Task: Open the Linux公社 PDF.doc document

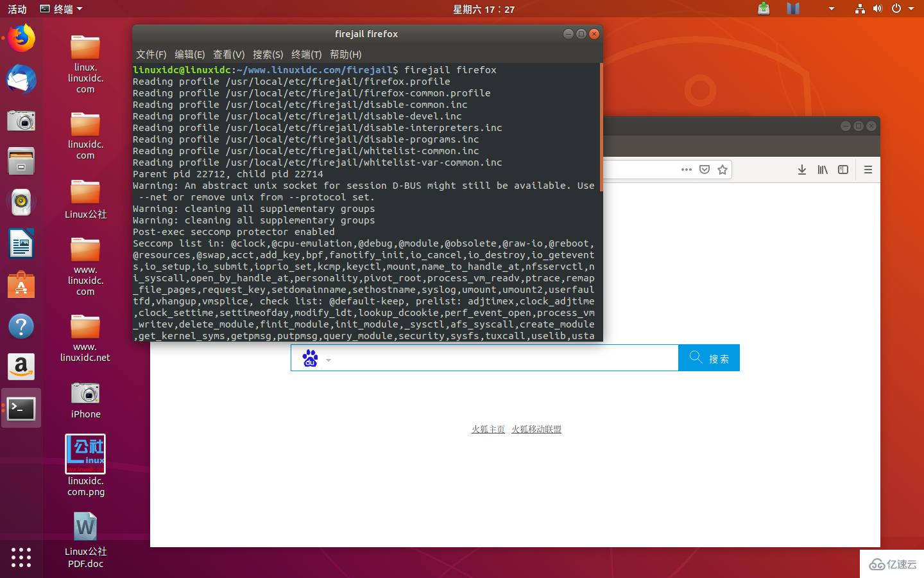Action: coord(85,540)
